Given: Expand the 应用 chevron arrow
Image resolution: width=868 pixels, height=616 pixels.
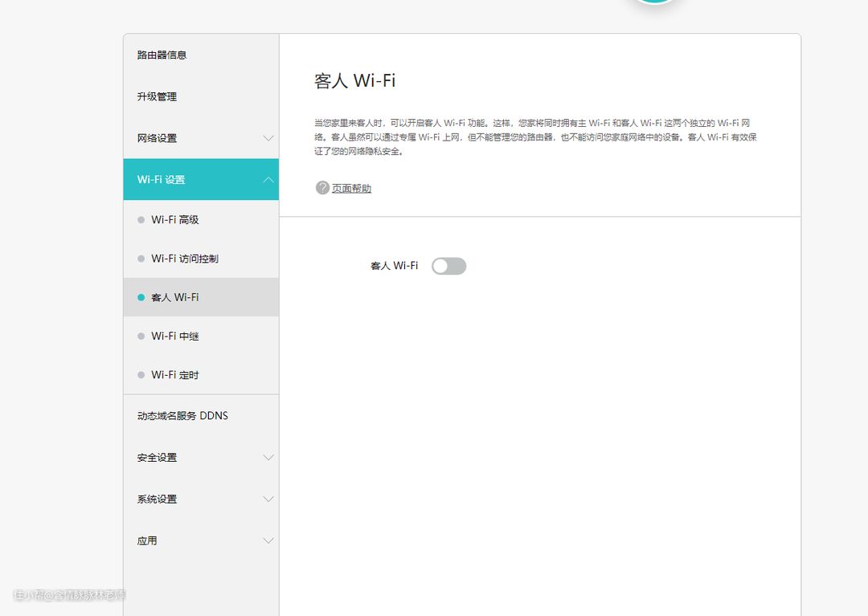Looking at the screenshot, I should tap(268, 541).
